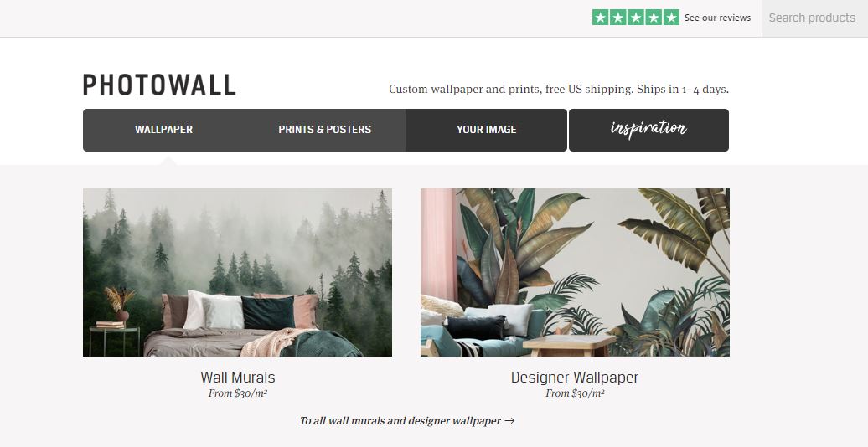The image size is (868, 447).
Task: Click the first green Trustpilot star
Action: [x=601, y=18]
